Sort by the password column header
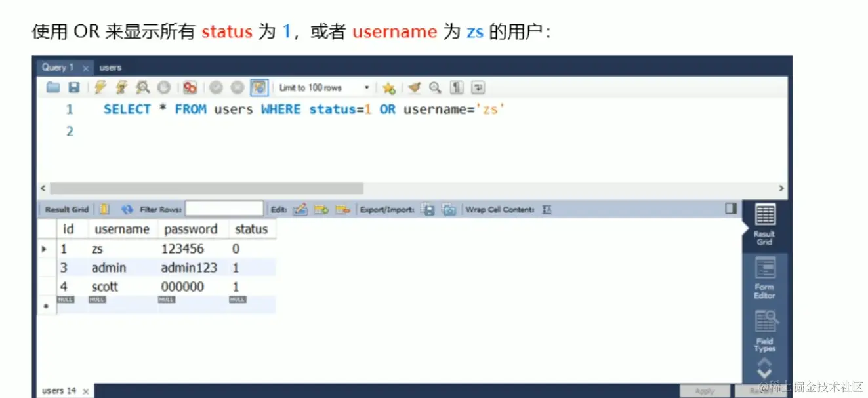 tap(191, 229)
